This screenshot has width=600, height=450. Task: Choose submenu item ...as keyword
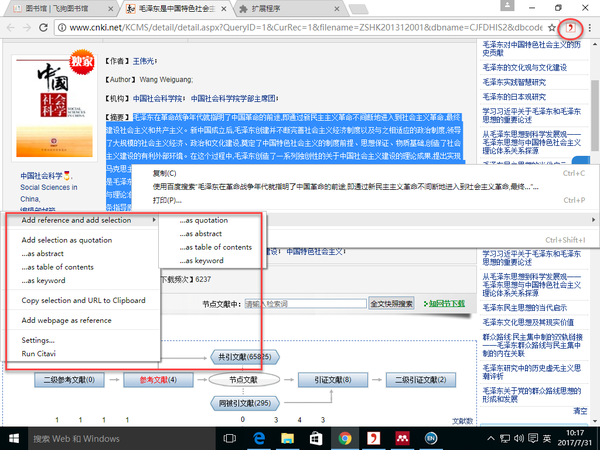(x=202, y=260)
